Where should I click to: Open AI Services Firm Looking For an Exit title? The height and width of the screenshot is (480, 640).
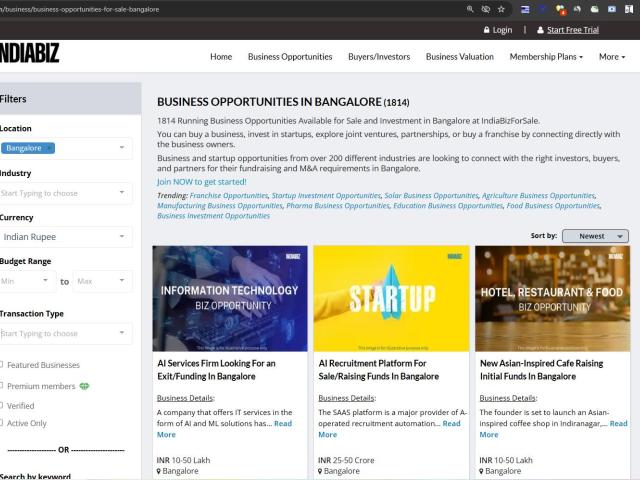pyautogui.click(x=216, y=370)
